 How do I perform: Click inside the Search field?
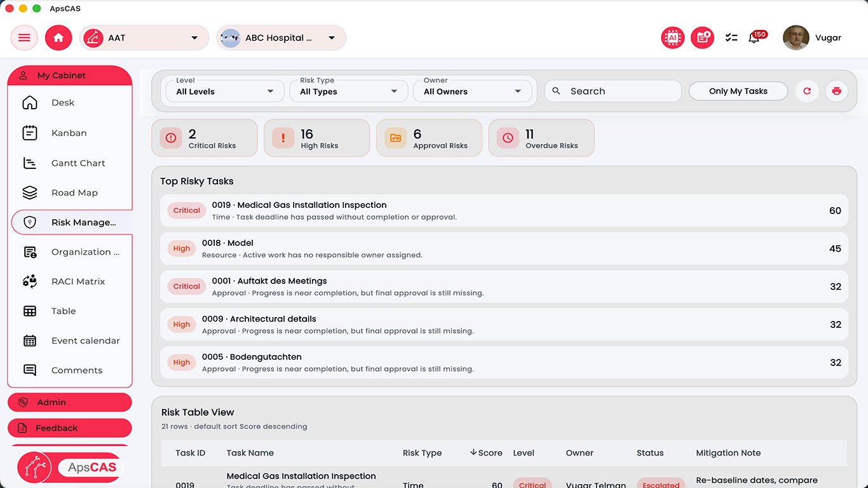[x=612, y=91]
